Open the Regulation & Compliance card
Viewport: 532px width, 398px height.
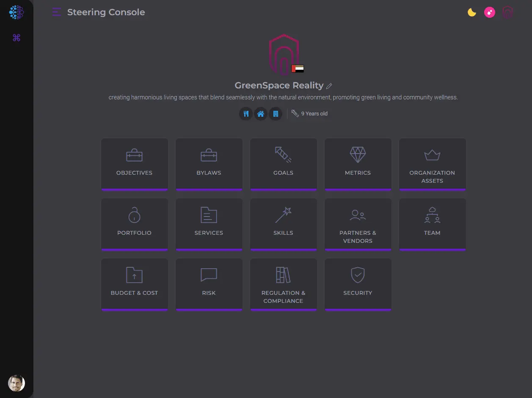(x=284, y=285)
